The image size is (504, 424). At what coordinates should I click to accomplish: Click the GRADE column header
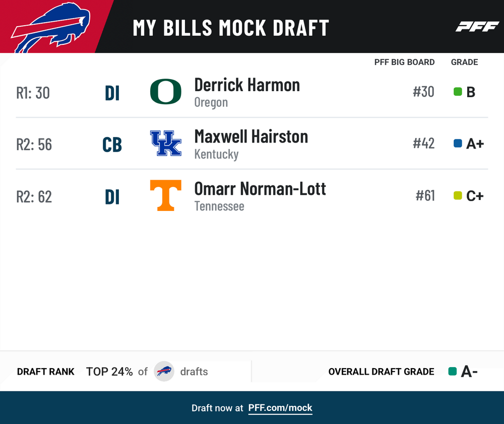point(465,62)
